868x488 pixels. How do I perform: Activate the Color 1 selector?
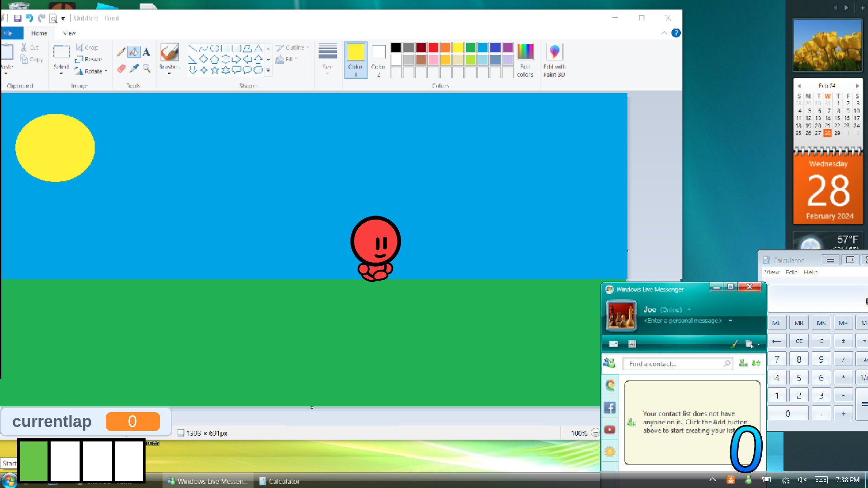(356, 60)
